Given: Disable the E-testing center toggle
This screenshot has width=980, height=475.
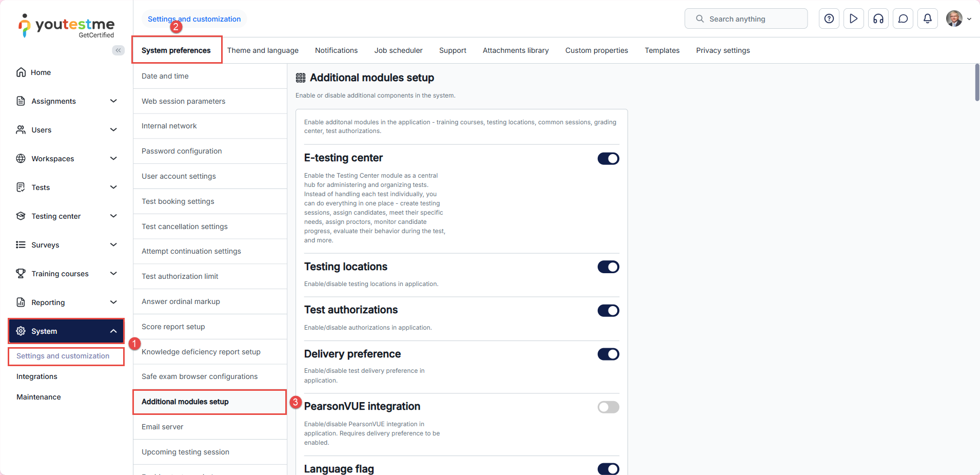Looking at the screenshot, I should tap(608, 159).
